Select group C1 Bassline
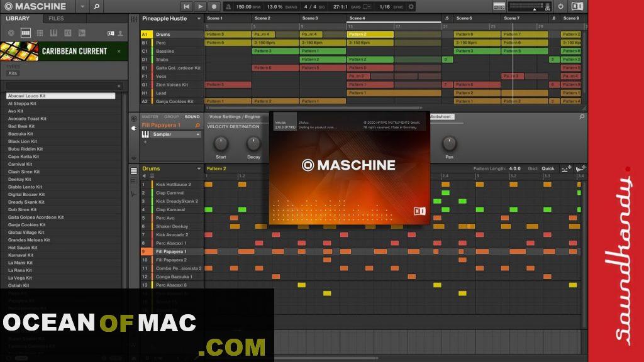This screenshot has width=644, height=362. pyautogui.click(x=171, y=52)
